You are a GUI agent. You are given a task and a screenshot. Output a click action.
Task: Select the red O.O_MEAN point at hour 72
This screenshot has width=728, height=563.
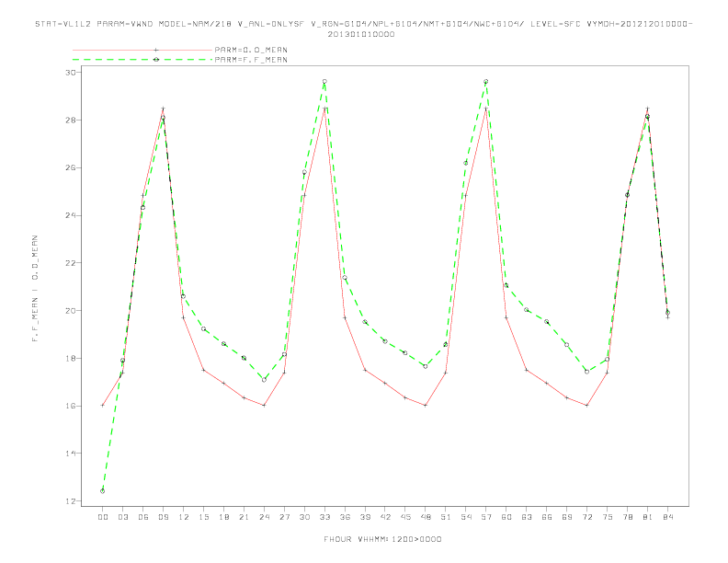[x=586, y=405]
